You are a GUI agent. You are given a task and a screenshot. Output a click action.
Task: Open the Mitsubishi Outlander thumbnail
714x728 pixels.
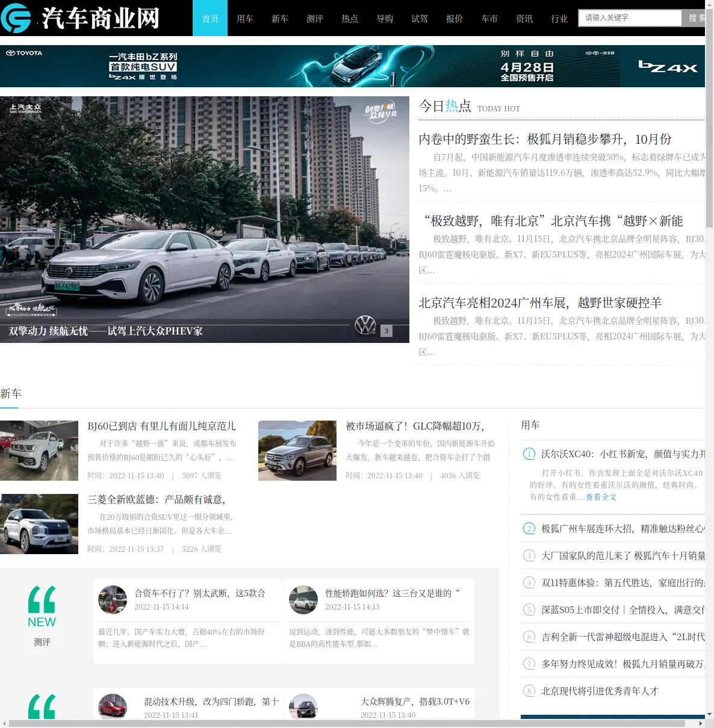click(39, 524)
